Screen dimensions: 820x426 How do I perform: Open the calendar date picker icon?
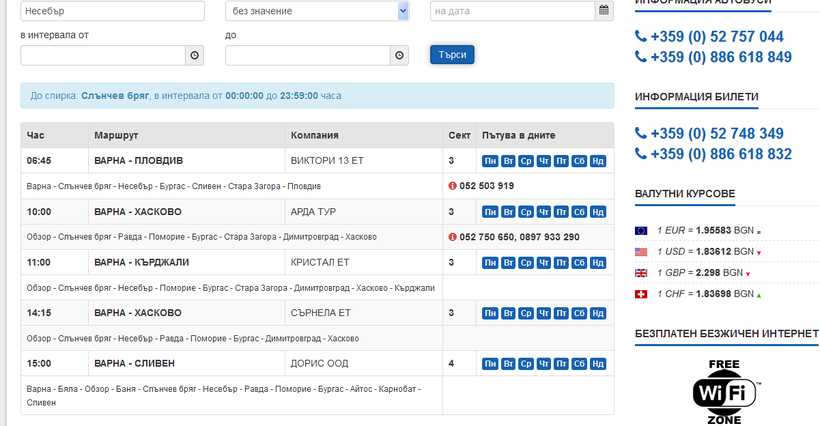(x=603, y=11)
